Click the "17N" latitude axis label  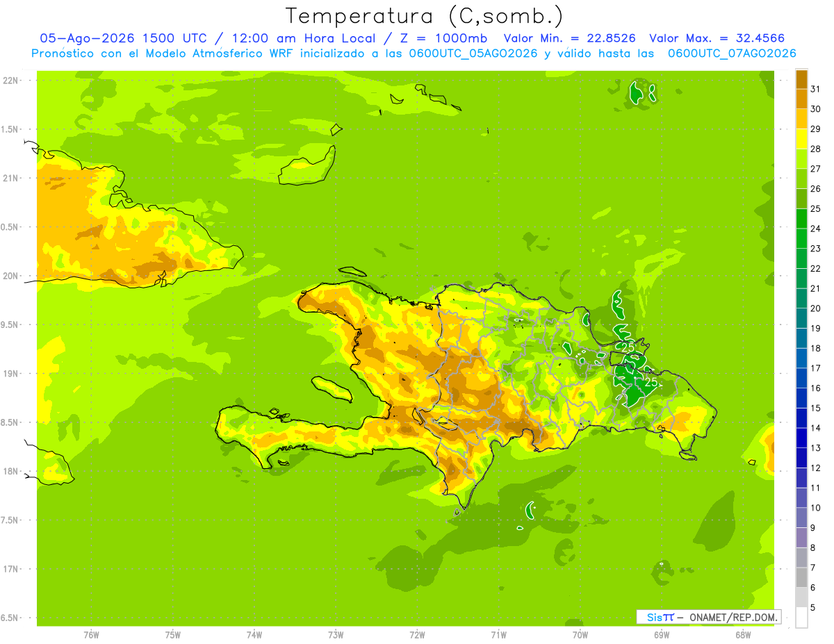click(x=11, y=569)
